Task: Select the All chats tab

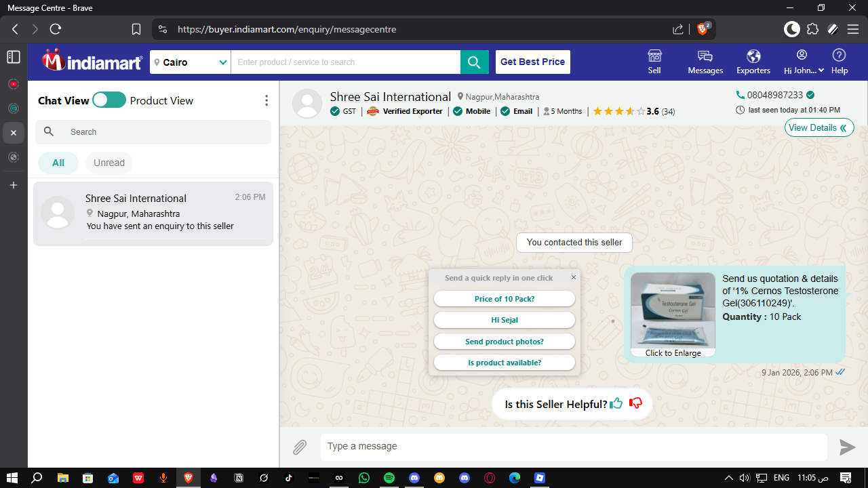Action: click(x=58, y=163)
